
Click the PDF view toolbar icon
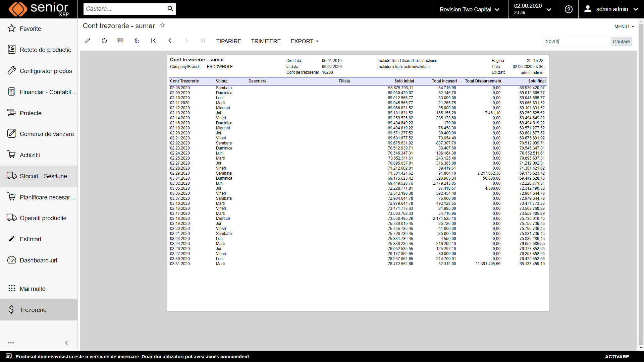tap(120, 41)
